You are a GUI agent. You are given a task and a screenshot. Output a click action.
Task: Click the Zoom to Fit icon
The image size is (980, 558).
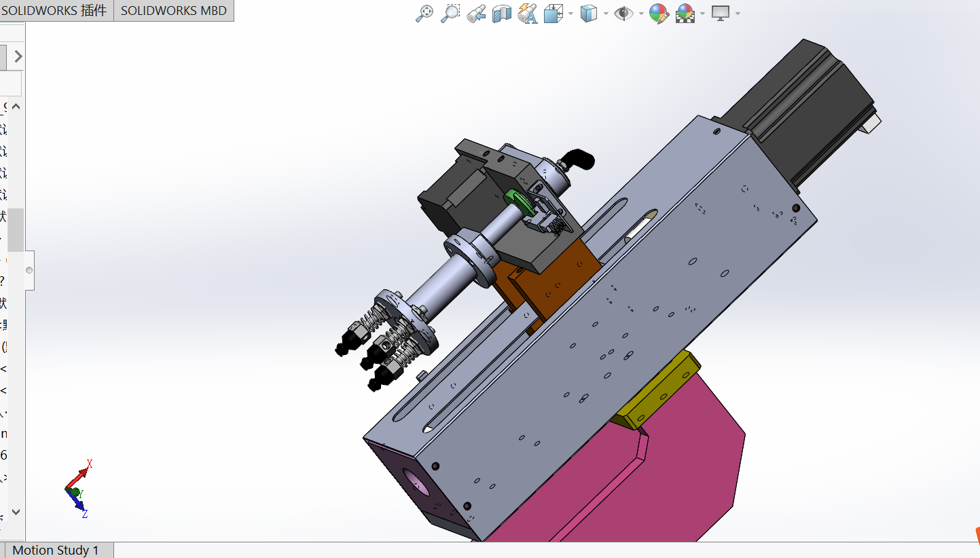[424, 14]
